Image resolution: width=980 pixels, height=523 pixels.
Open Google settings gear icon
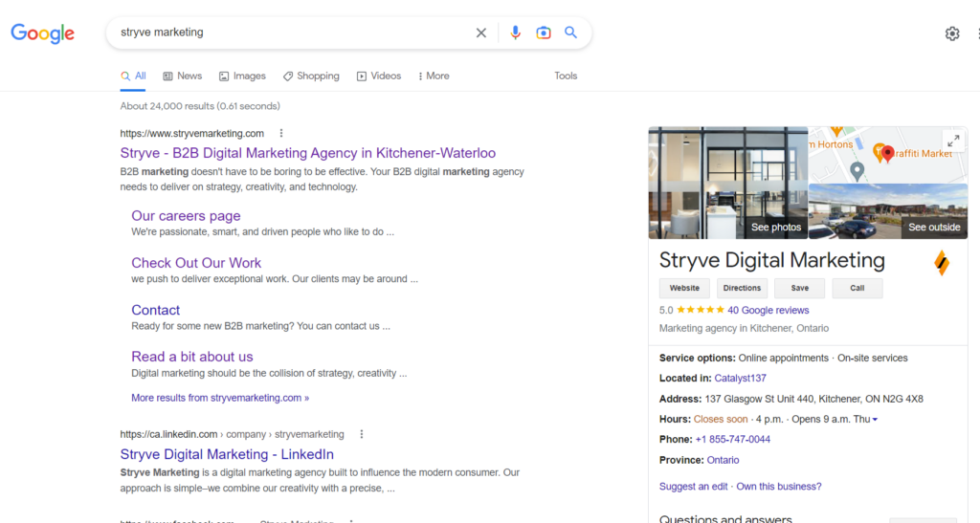952,33
